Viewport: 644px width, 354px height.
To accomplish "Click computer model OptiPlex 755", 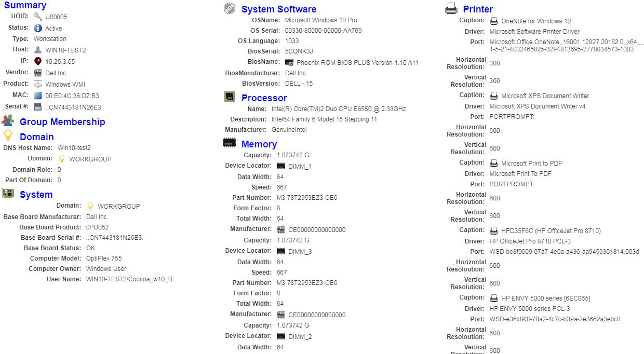I will (104, 258).
